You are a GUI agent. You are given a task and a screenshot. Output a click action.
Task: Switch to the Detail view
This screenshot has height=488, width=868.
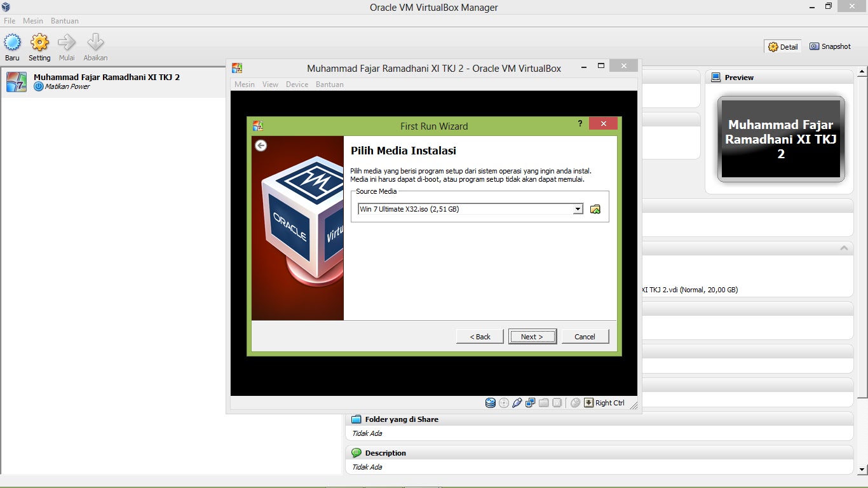tap(783, 46)
